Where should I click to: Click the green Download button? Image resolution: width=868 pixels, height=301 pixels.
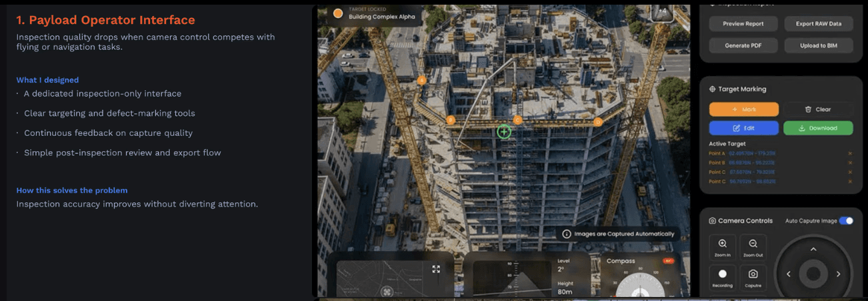tap(818, 128)
